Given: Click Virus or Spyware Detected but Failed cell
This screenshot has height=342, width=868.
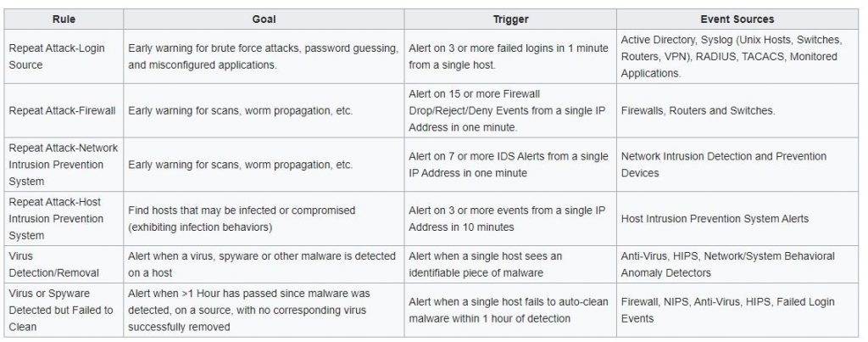Looking at the screenshot, I should (64, 310).
